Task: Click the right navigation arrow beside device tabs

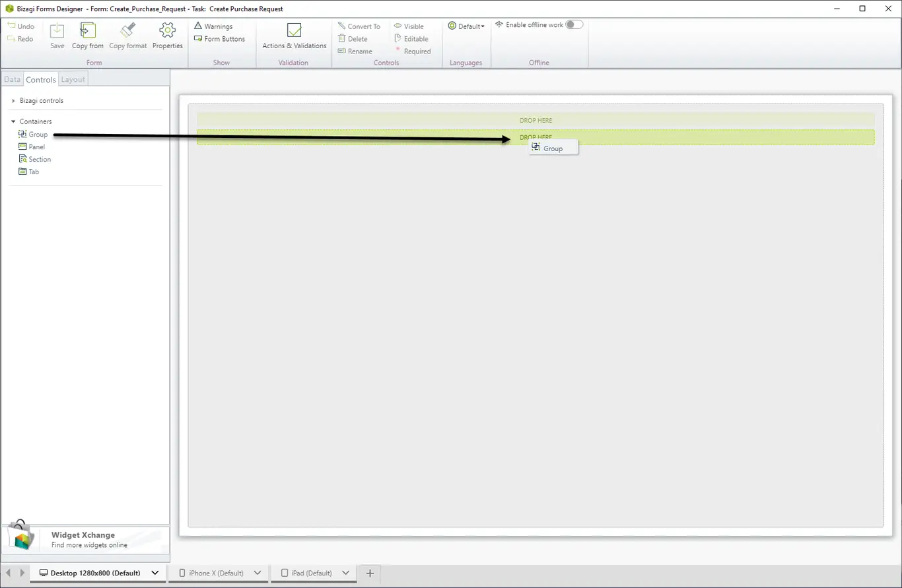Action: click(22, 573)
